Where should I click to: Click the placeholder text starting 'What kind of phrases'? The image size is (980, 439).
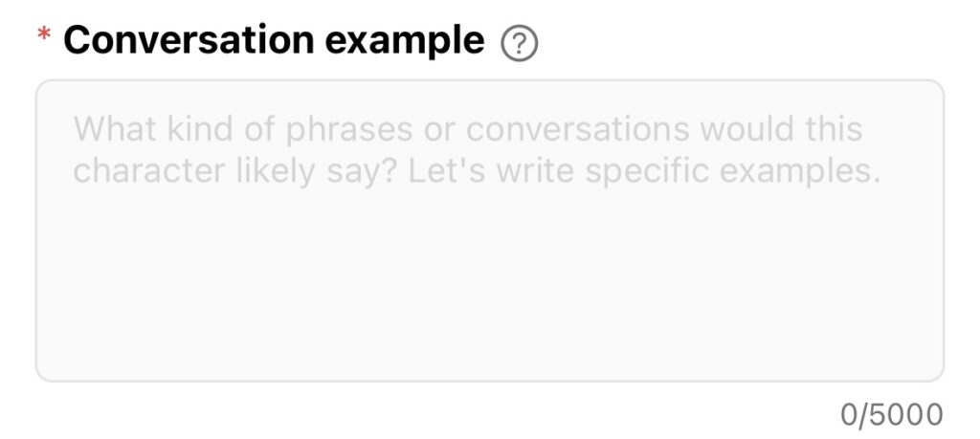coord(468,130)
